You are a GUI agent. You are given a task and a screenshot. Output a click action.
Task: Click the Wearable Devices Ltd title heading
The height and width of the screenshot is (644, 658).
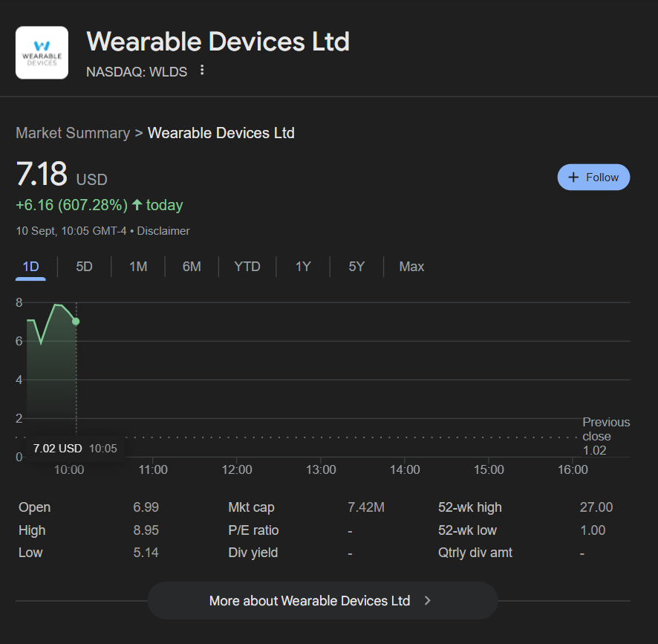[x=218, y=42]
